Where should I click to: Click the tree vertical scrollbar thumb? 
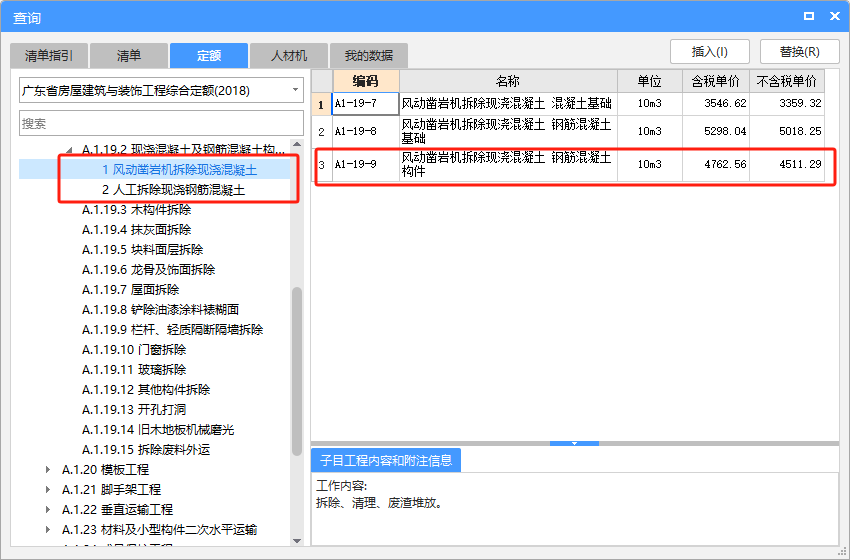[297, 371]
